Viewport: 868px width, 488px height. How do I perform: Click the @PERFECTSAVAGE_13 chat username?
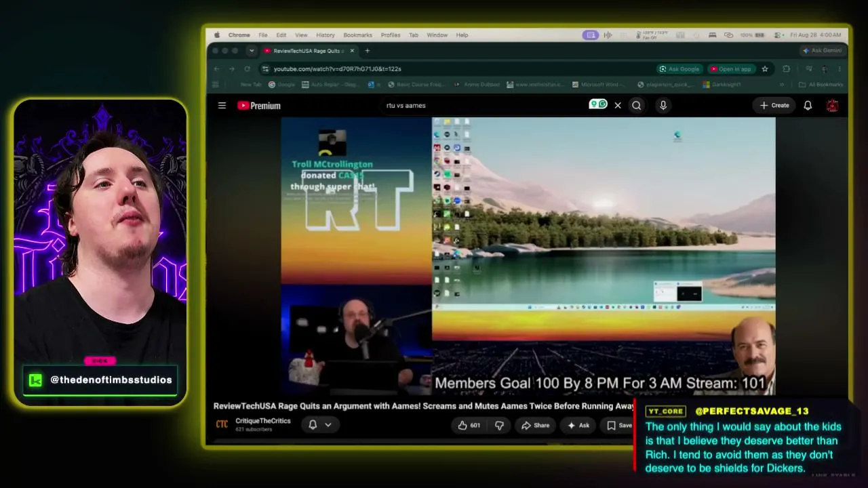coord(752,411)
